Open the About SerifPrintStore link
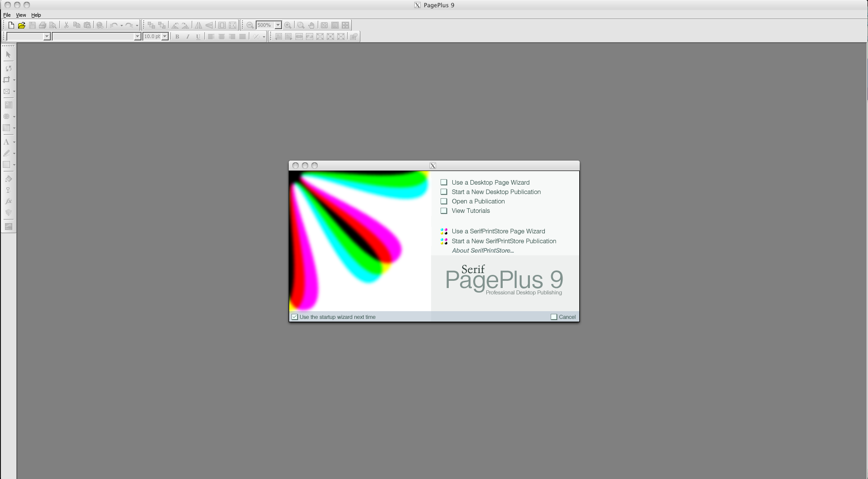This screenshot has width=868, height=479. pyautogui.click(x=483, y=250)
